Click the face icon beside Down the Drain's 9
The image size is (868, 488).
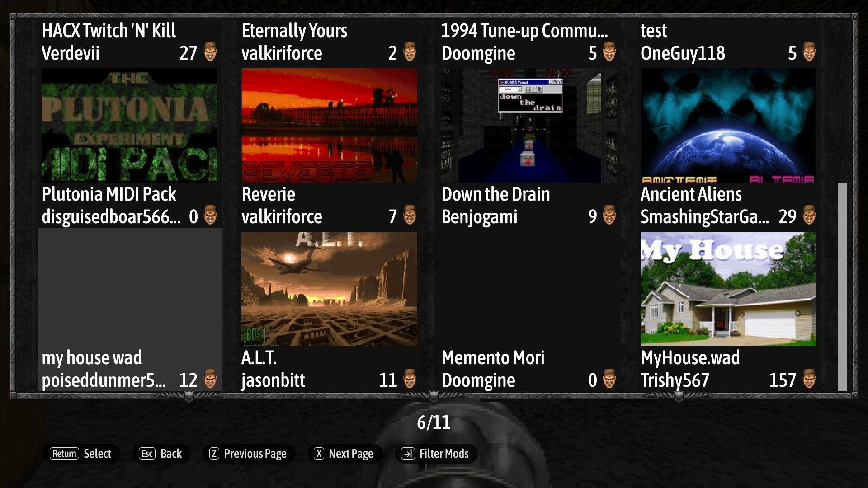tap(609, 215)
